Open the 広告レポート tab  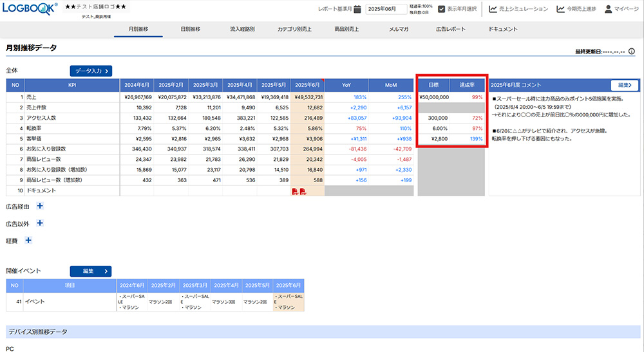tap(450, 29)
